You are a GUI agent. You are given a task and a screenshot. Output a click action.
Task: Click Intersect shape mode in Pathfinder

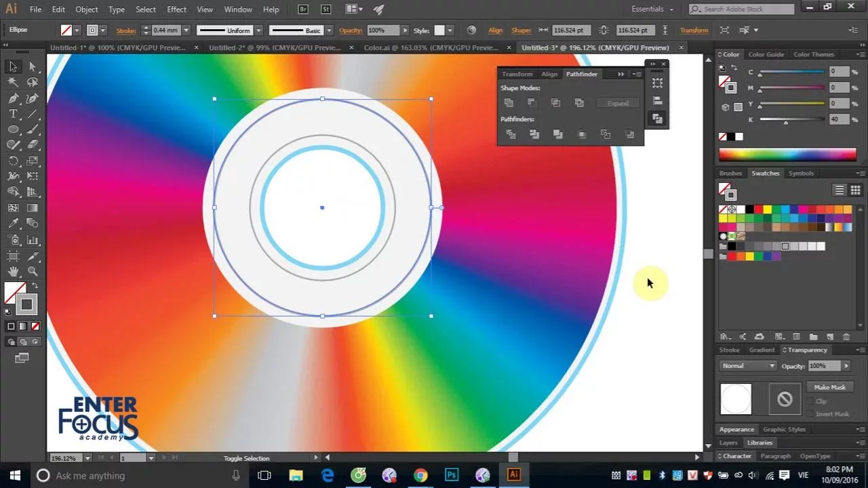point(556,103)
